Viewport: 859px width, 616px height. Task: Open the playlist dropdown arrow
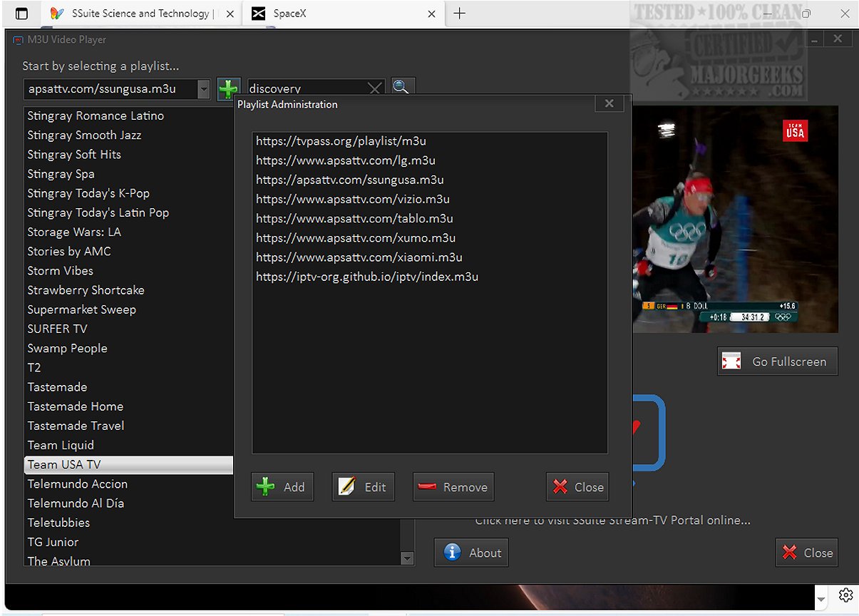[204, 89]
